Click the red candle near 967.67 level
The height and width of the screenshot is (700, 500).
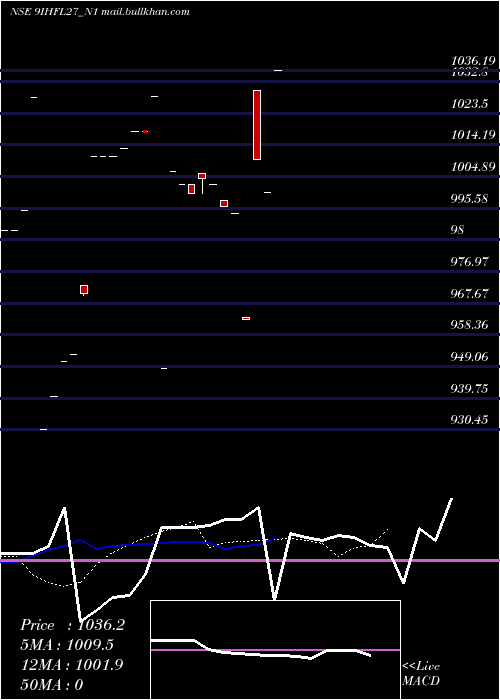(x=84, y=290)
